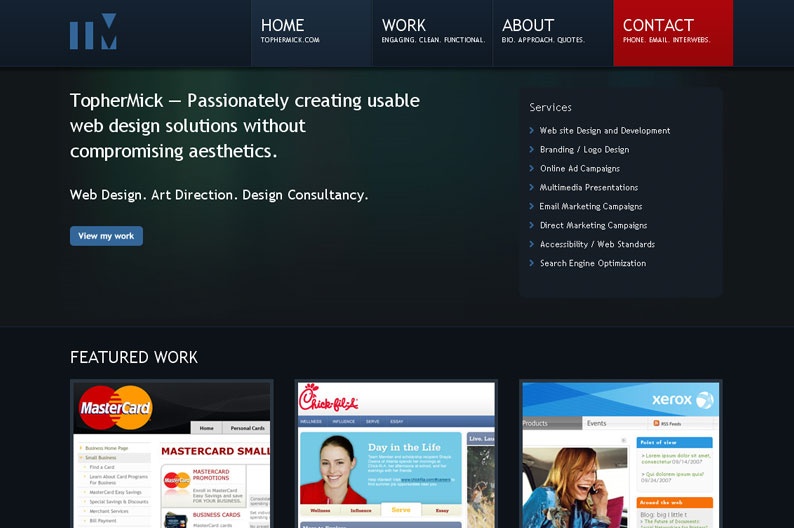
Task: Click arrow bullet beside Search Engine Optimization
Action: [x=531, y=263]
